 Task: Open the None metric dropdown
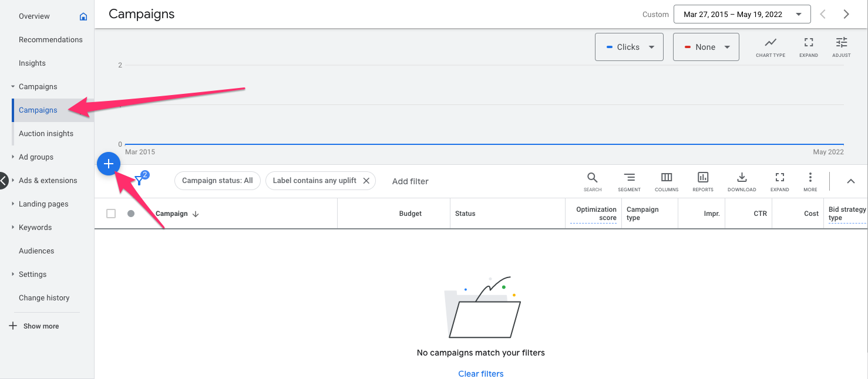pos(706,47)
